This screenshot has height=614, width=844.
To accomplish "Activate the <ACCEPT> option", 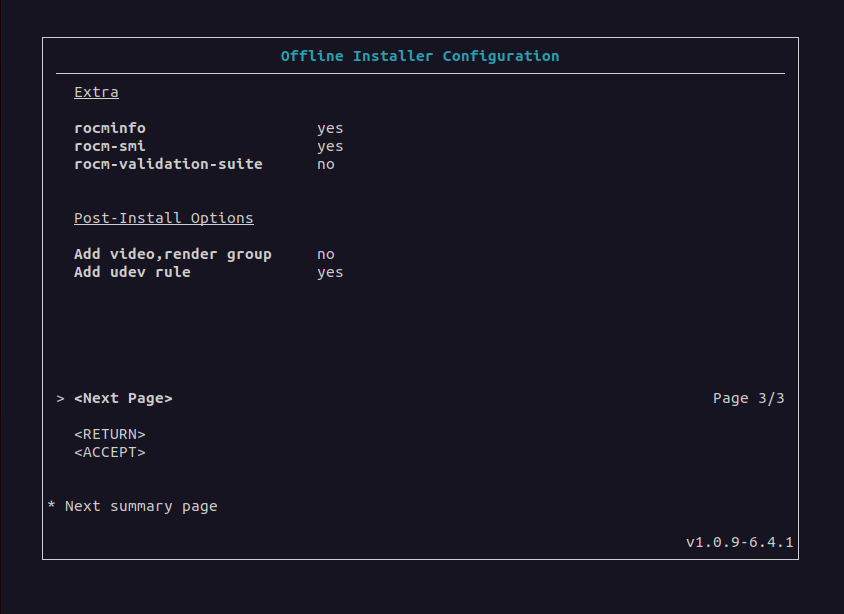I will coord(110,452).
